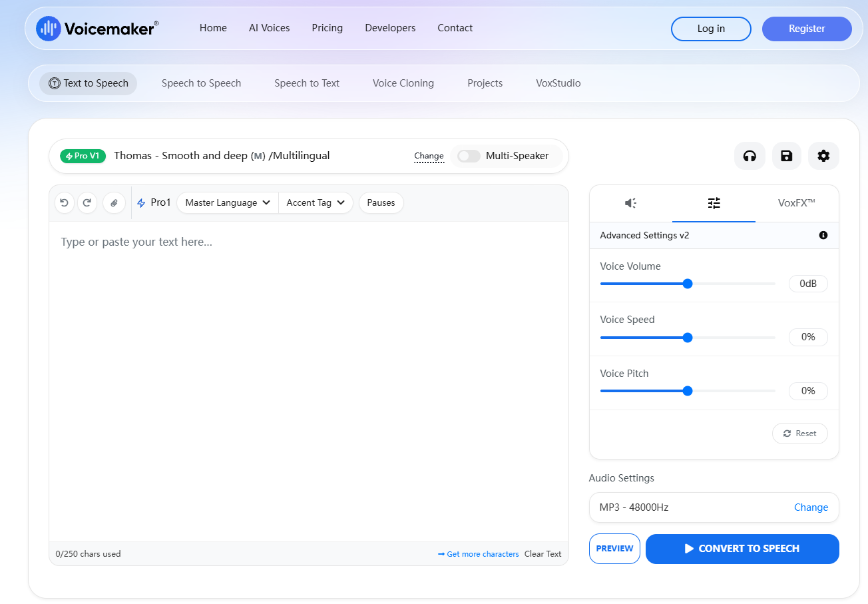868x604 pixels.
Task: Click the undo arrow icon
Action: (65, 202)
